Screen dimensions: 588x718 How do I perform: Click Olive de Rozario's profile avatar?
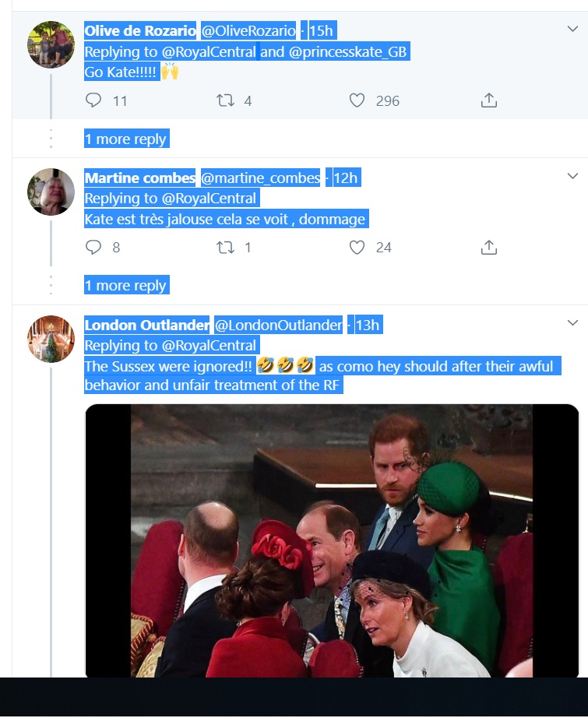51,44
